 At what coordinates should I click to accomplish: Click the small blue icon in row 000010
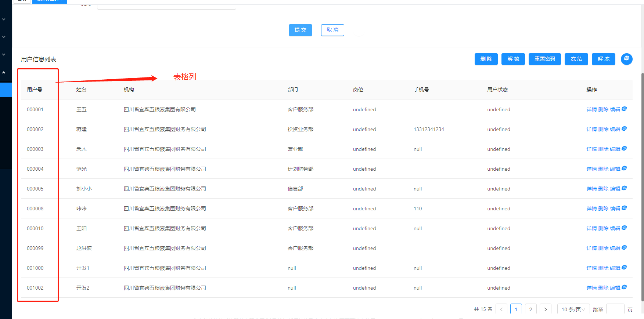coord(624,228)
